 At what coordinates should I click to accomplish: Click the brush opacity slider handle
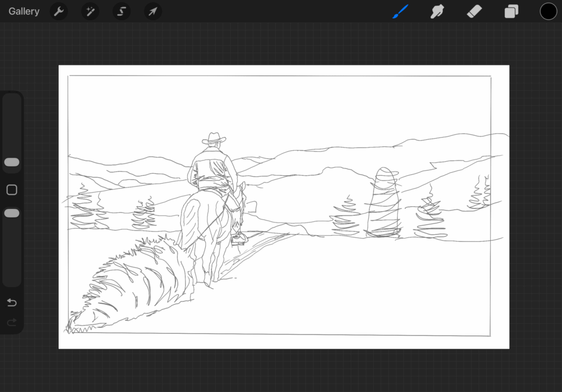click(12, 213)
